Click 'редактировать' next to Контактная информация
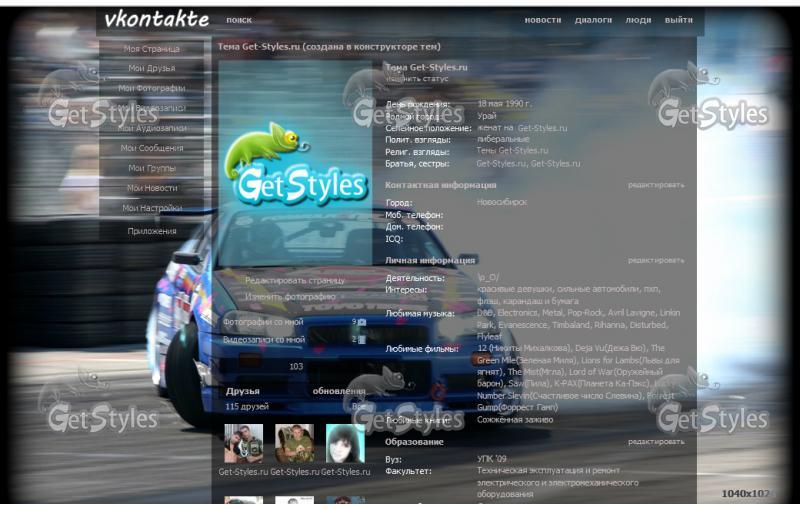This screenshot has width=800, height=509. (656, 185)
